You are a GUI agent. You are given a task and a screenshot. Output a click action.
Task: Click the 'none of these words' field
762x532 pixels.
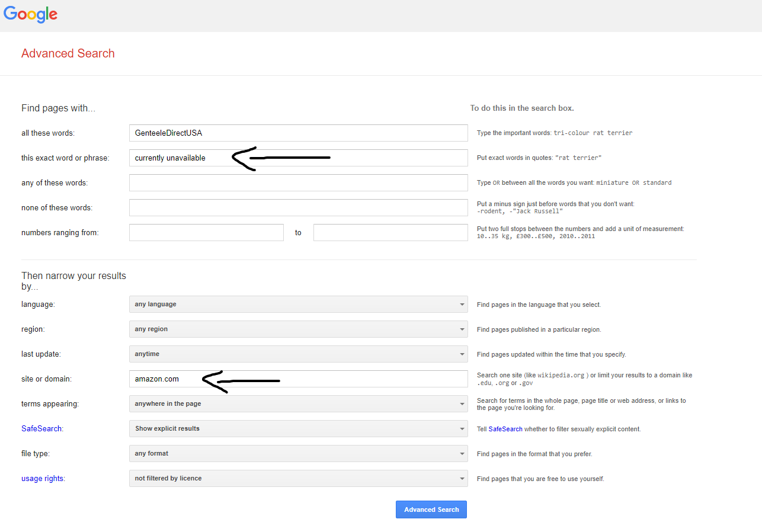[x=298, y=208]
